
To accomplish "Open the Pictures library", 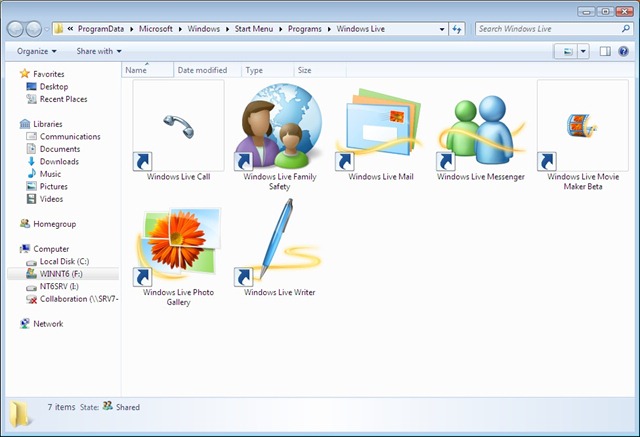I will click(53, 186).
